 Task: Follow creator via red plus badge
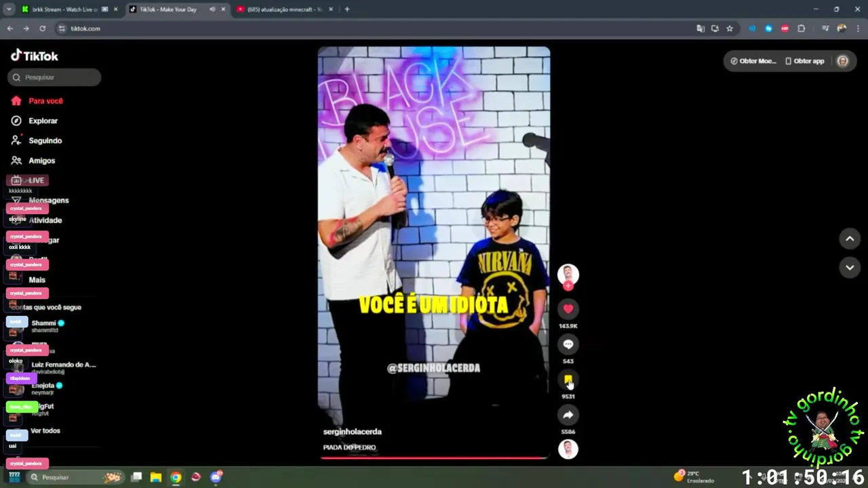pos(568,286)
